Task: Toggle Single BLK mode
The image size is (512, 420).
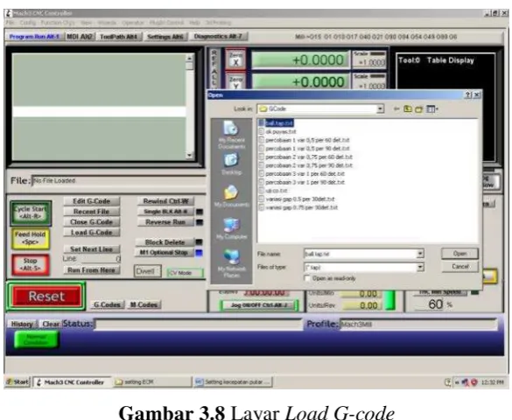Action: pos(166,212)
